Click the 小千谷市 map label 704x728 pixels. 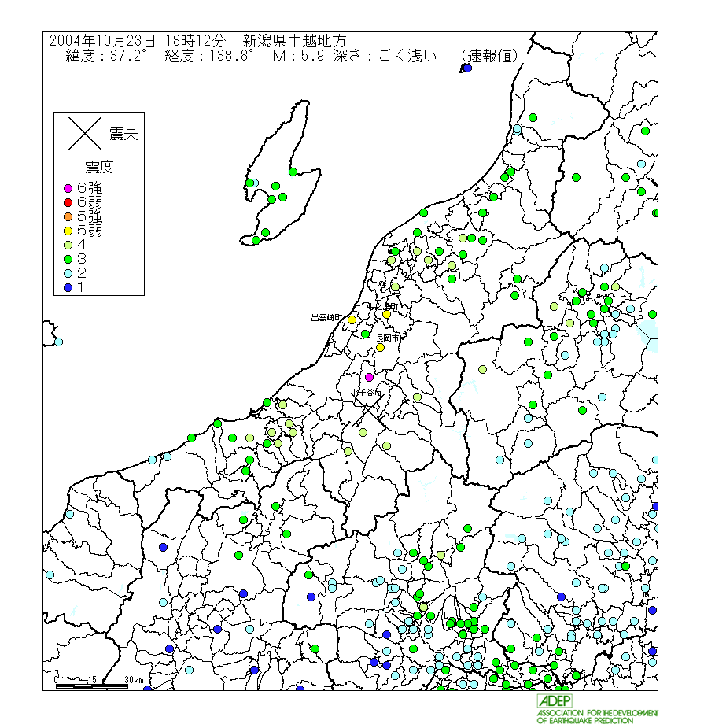click(366, 392)
